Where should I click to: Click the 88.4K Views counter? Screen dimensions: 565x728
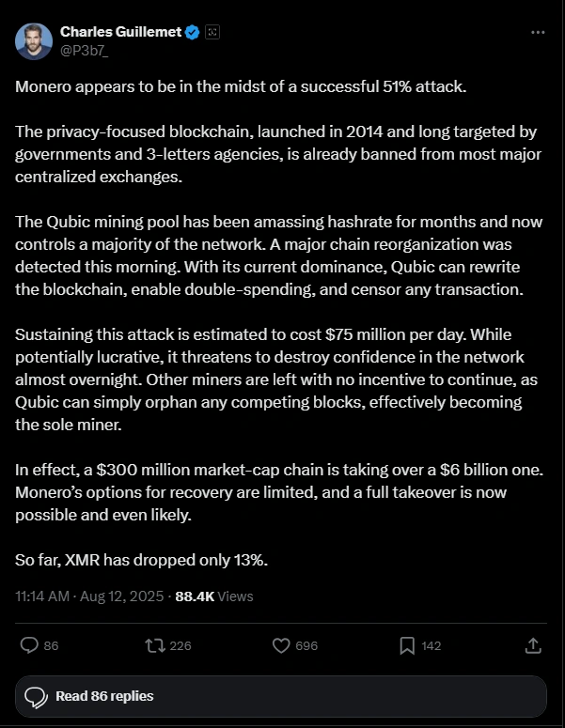(214, 596)
